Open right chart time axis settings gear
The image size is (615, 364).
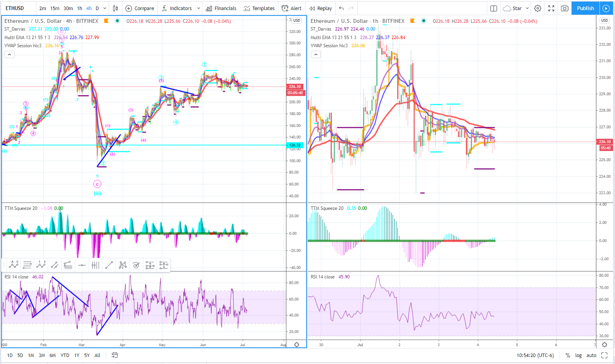pos(604,344)
